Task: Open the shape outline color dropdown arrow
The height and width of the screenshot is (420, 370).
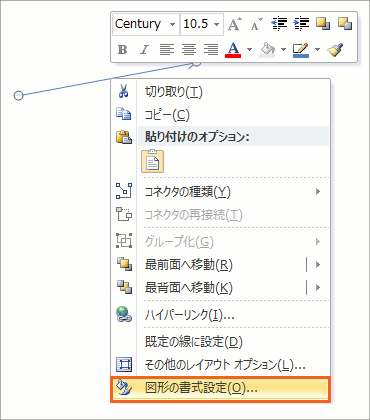Action: [317, 50]
